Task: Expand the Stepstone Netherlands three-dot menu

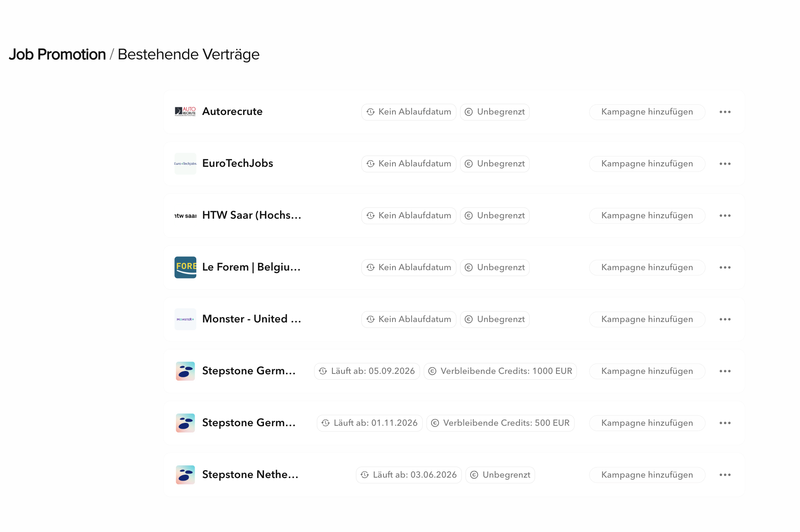Action: pos(725,475)
